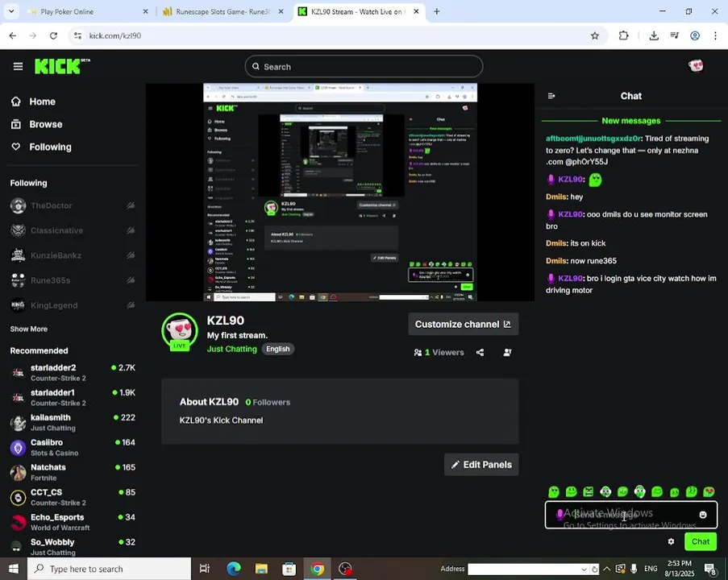Open starladder2 recommended channel
This screenshot has width=728, height=580.
click(x=73, y=372)
